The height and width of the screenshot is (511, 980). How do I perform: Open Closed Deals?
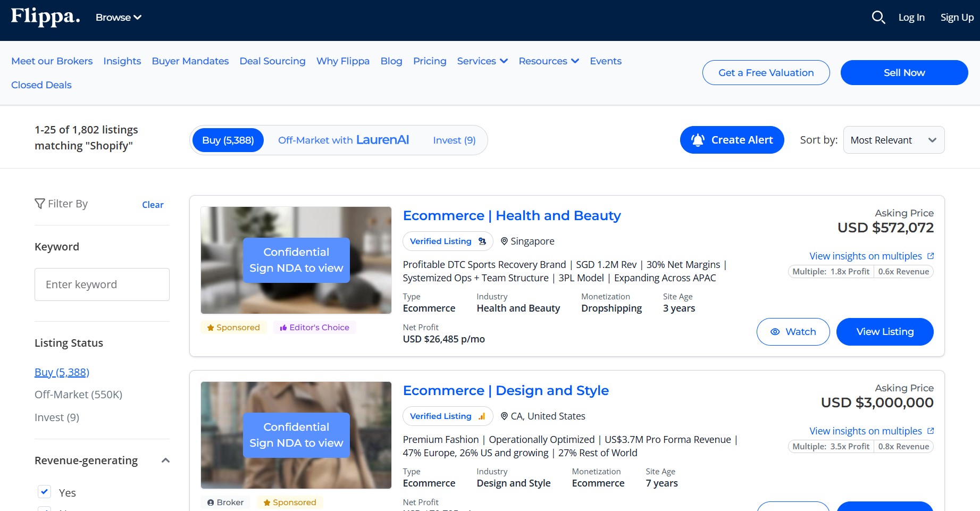pyautogui.click(x=41, y=85)
